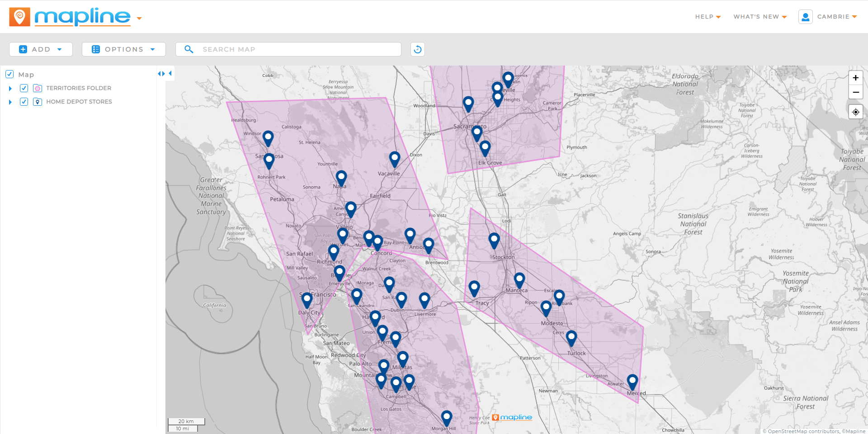Click the store pin near Windsor
Viewport: 868px width, 434px height.
(x=268, y=139)
